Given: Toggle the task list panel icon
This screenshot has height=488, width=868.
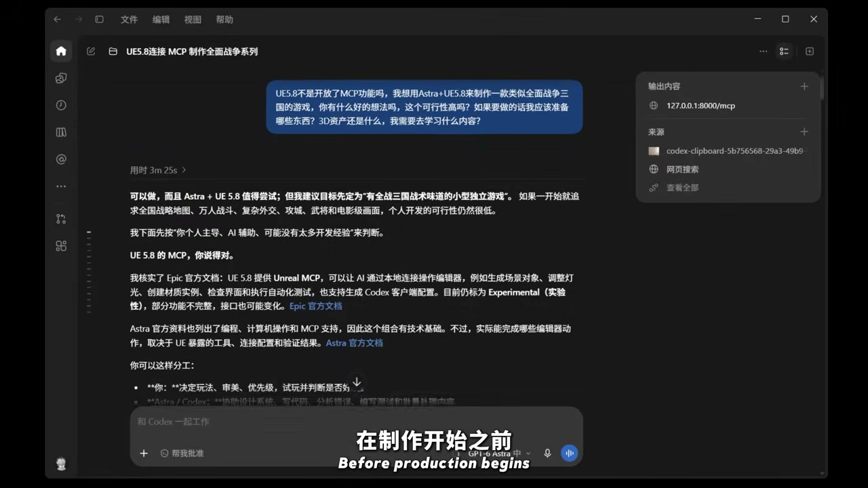Looking at the screenshot, I should coord(784,52).
